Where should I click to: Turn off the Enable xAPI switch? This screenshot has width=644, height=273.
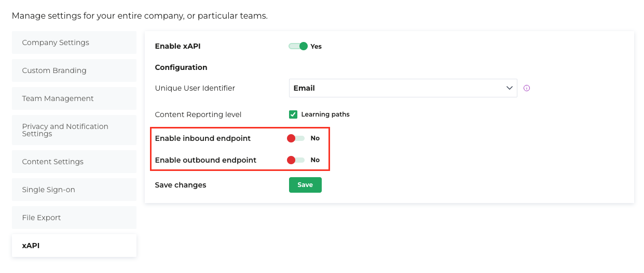click(x=298, y=46)
